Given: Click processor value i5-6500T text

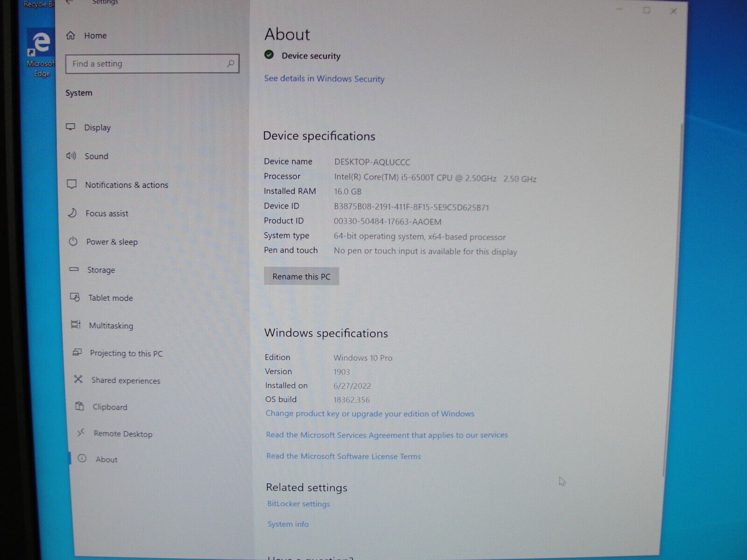Looking at the screenshot, I should click(435, 178).
